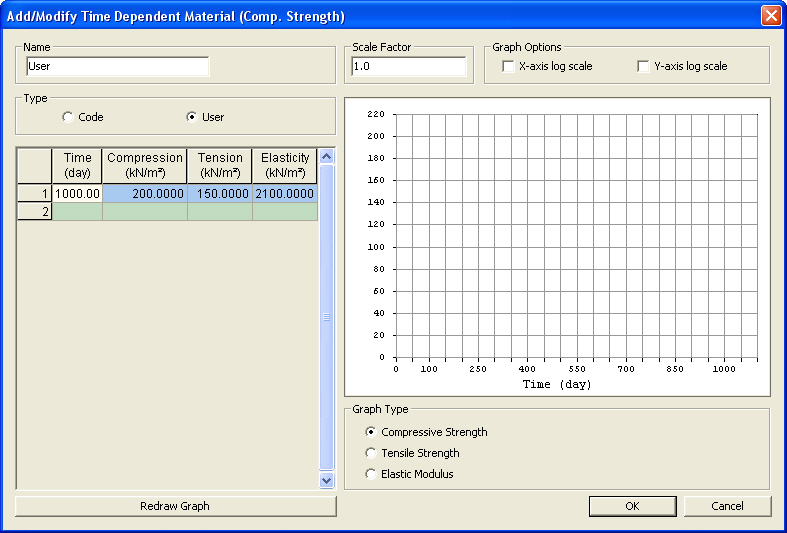
Task: Click the Compression (kN/m²) column header
Action: pyautogui.click(x=145, y=166)
